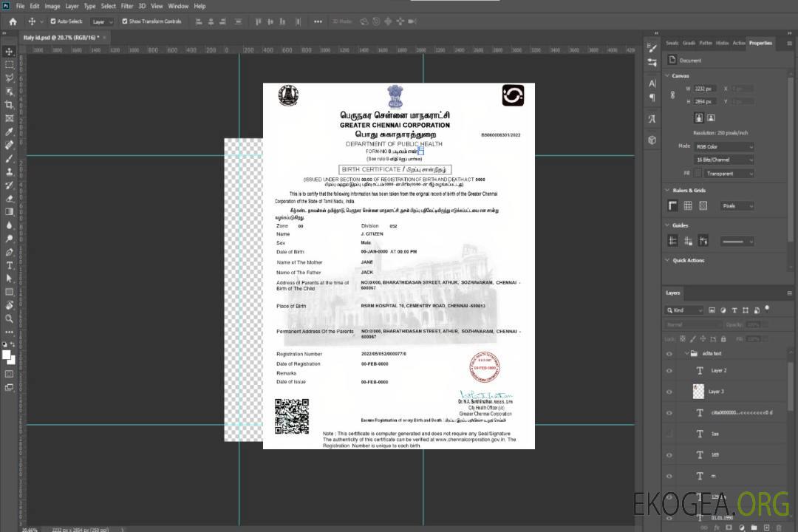Set canvas to landscape orientation button
The height and width of the screenshot is (532, 798).
click(x=711, y=117)
